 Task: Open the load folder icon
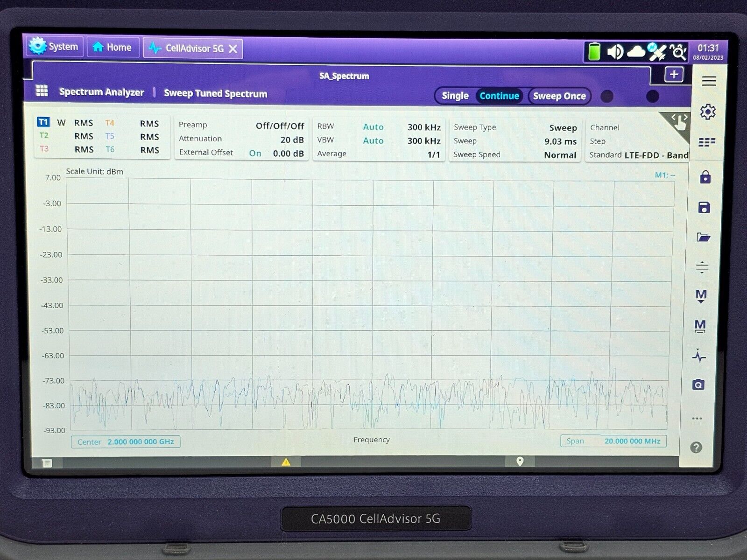pyautogui.click(x=704, y=238)
